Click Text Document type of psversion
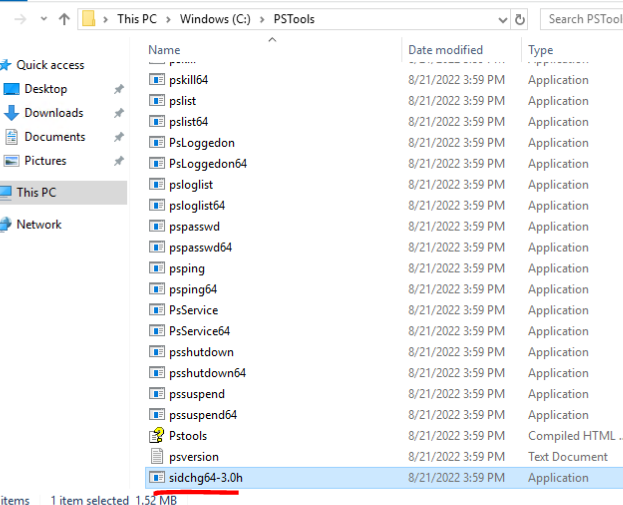 click(568, 457)
